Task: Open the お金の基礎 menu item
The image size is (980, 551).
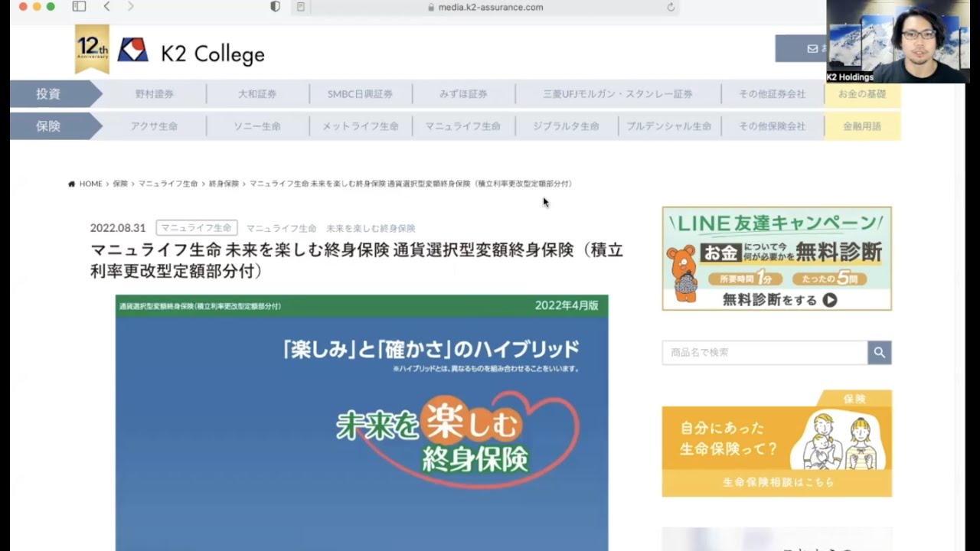Action: (862, 94)
